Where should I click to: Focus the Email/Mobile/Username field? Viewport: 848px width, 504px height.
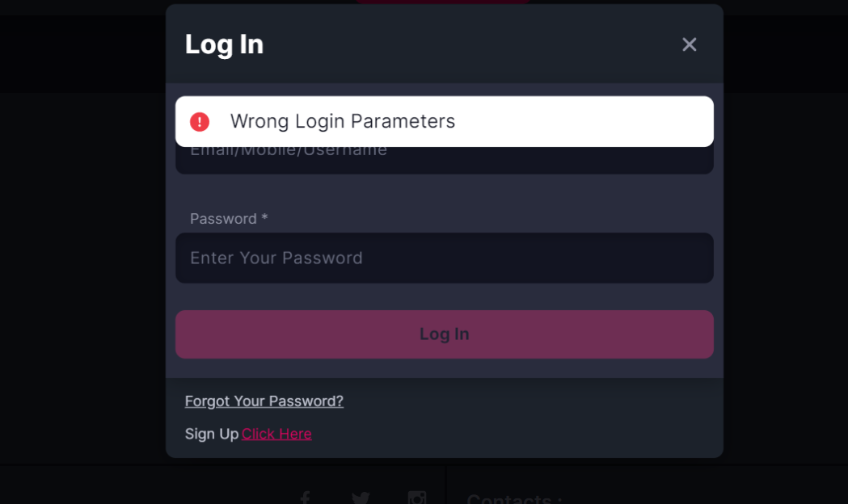444,160
